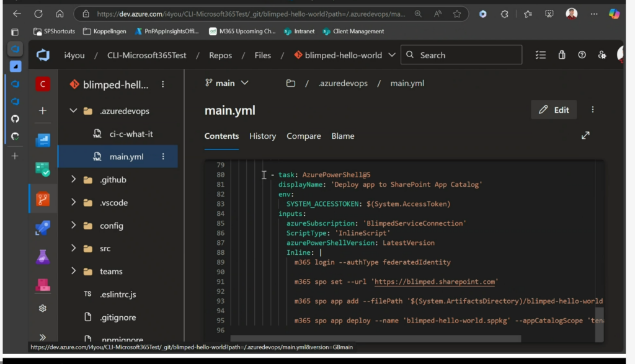The width and height of the screenshot is (635, 364).
Task: Expand the teams folder
Action: [x=73, y=271]
